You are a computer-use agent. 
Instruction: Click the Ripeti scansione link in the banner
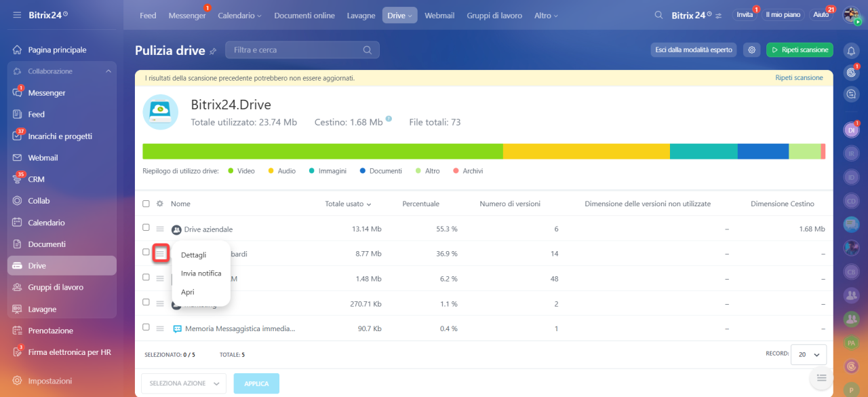tap(800, 78)
